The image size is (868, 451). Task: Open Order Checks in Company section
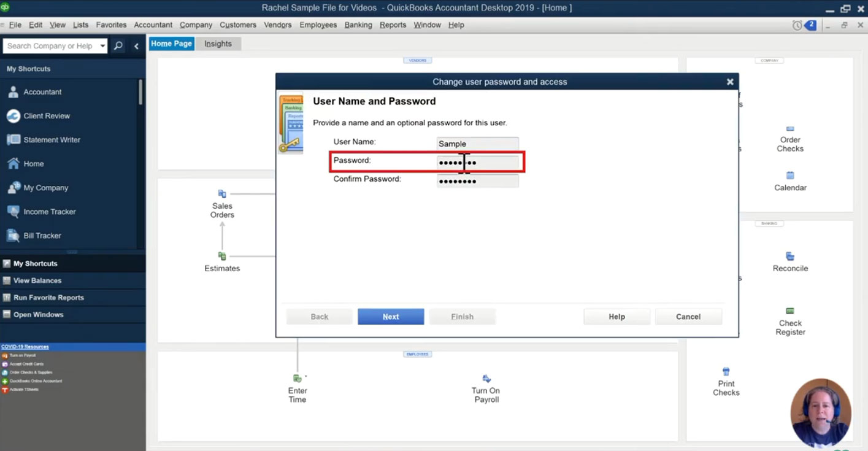(790, 139)
